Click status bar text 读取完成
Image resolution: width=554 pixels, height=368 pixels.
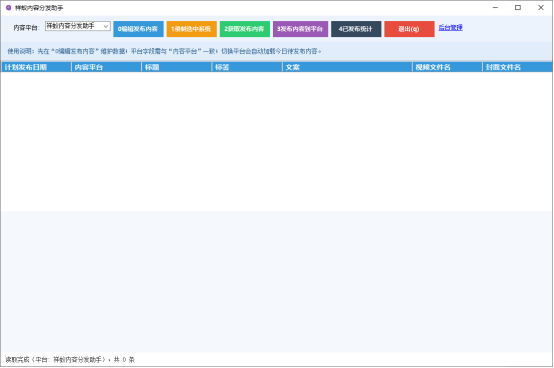click(70, 360)
